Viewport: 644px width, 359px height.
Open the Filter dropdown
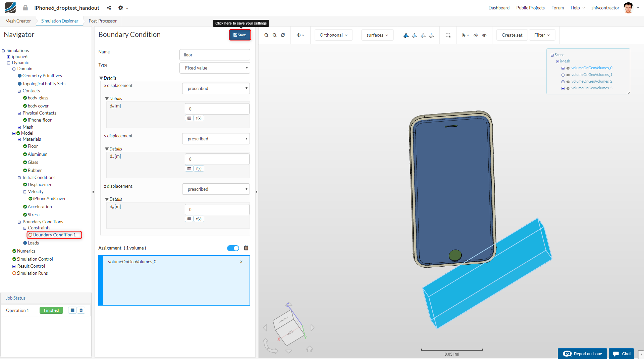click(x=542, y=35)
